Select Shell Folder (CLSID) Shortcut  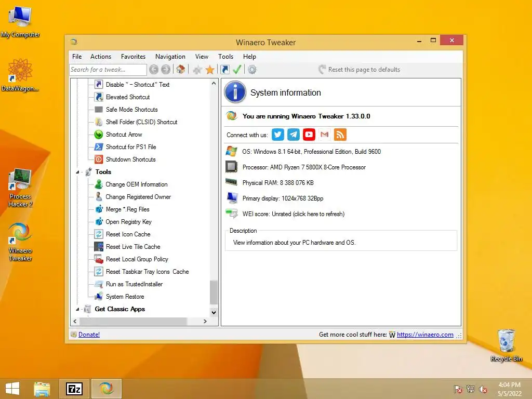[x=141, y=122]
